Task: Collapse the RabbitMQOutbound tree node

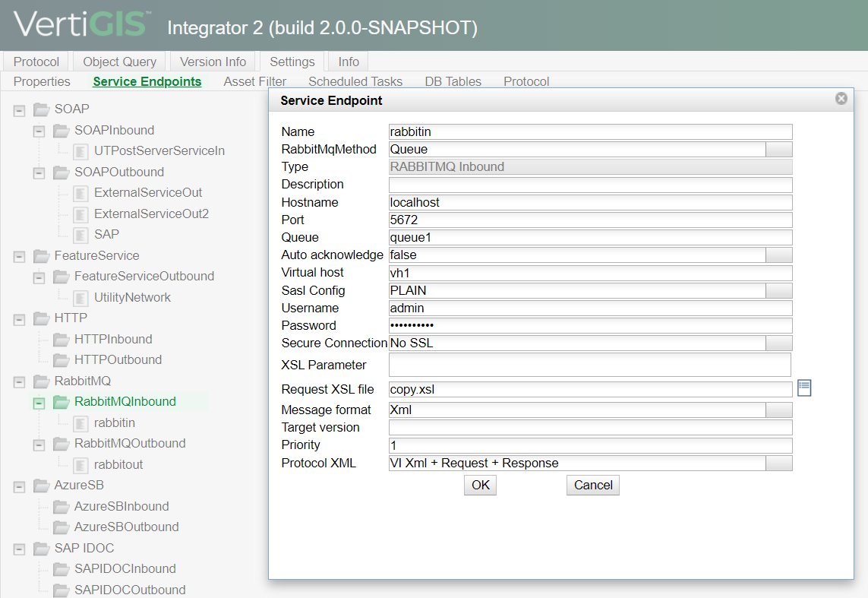Action: click(39, 445)
